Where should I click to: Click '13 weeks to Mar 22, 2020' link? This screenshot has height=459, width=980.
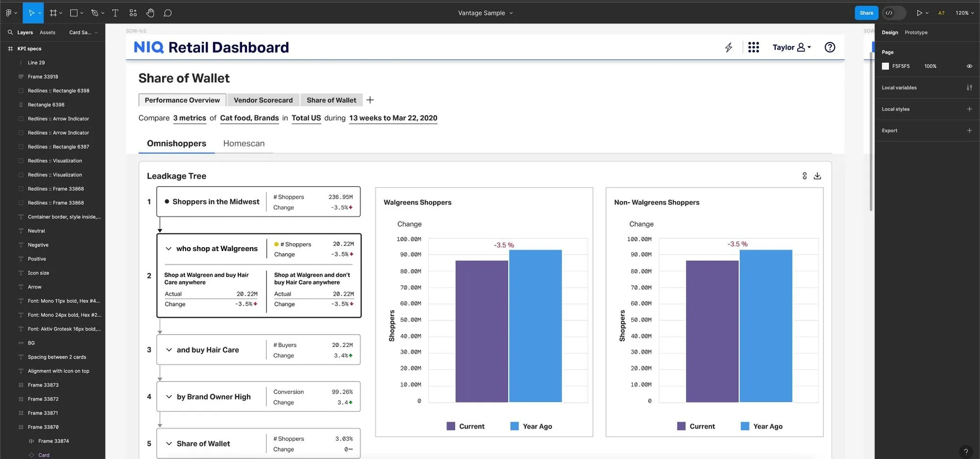393,118
